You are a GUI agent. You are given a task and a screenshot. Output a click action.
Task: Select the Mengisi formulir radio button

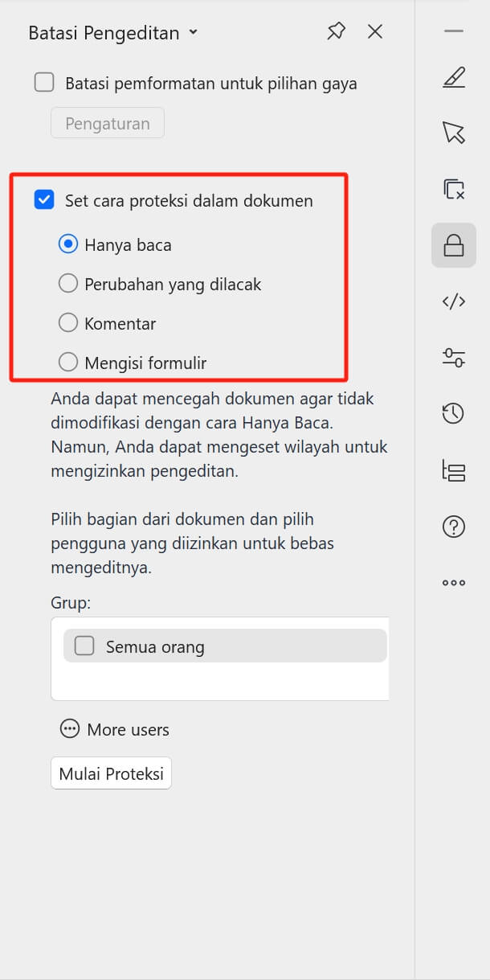68,363
